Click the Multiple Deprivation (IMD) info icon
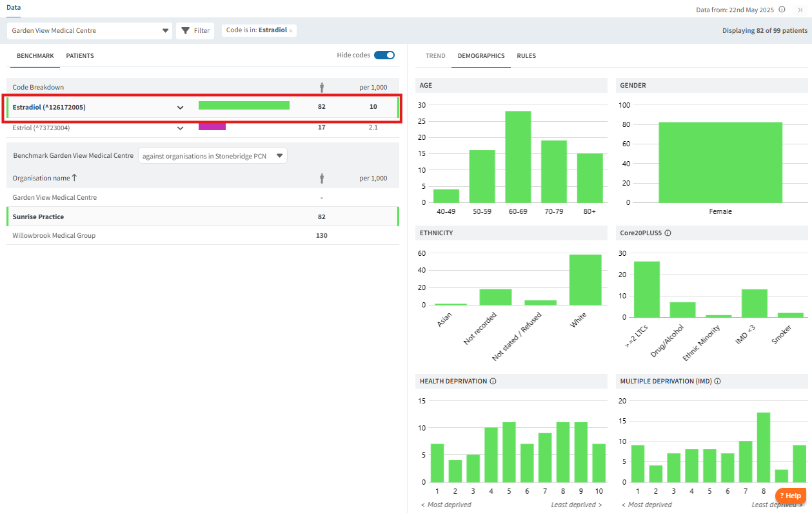 pos(717,382)
